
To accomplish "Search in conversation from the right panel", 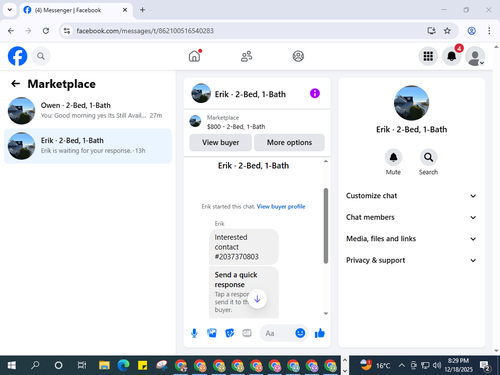I will 428,157.
